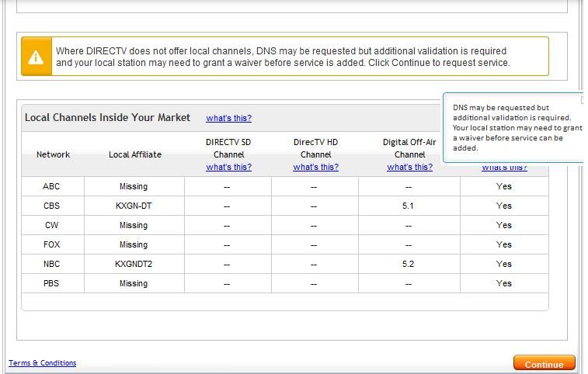Click "what's this?" beside Local Channels heading
Viewport: 588px width, 374px height.
coord(228,118)
